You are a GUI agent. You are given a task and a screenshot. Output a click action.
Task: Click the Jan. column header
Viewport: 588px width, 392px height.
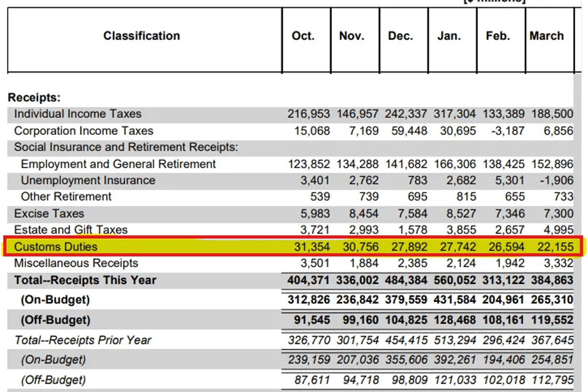pos(449,36)
